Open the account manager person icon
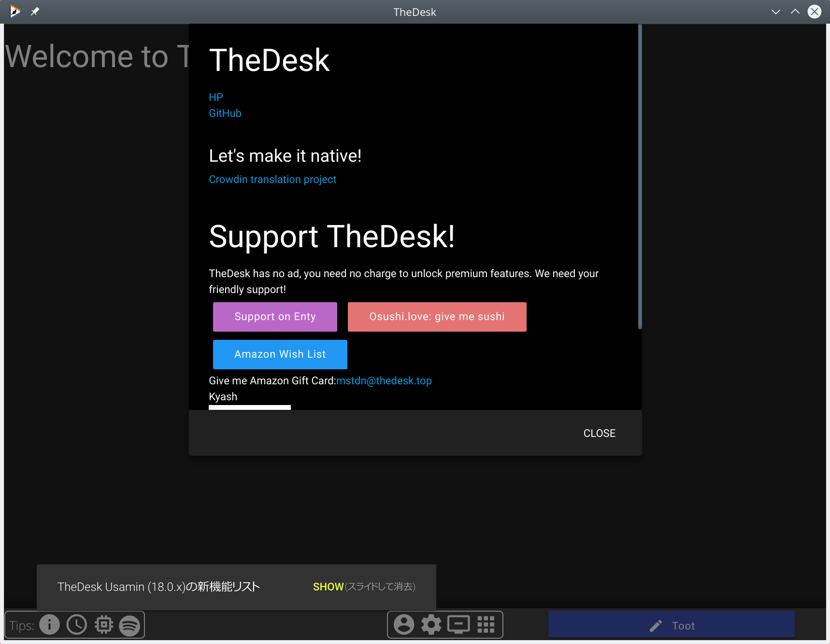Screen dimensions: 830x644 tap(404, 625)
